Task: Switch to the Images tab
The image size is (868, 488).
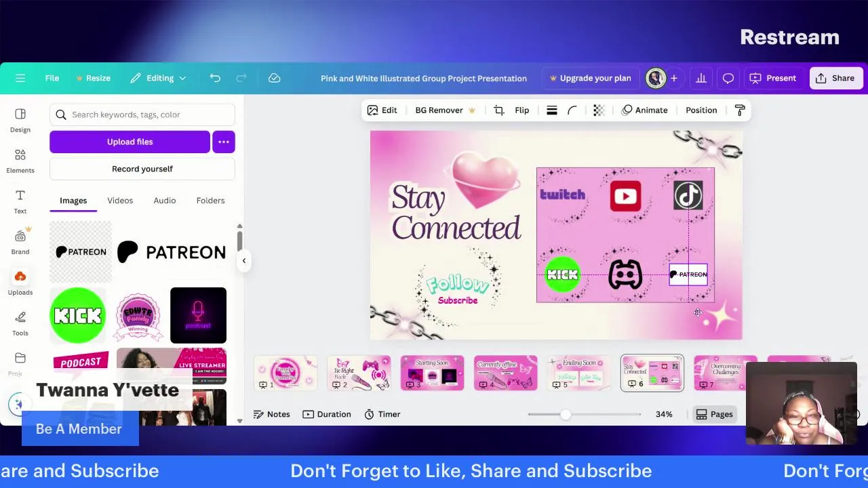Action: tap(73, 201)
